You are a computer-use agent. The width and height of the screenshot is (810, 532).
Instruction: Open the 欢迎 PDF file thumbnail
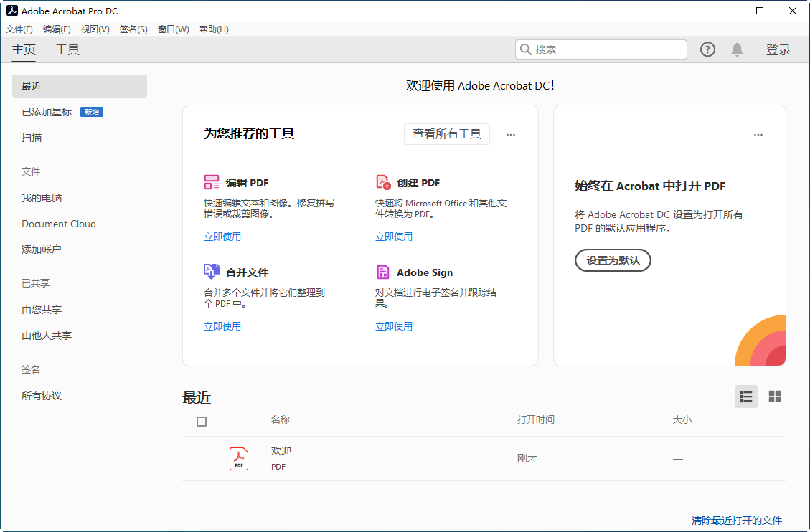(x=238, y=458)
